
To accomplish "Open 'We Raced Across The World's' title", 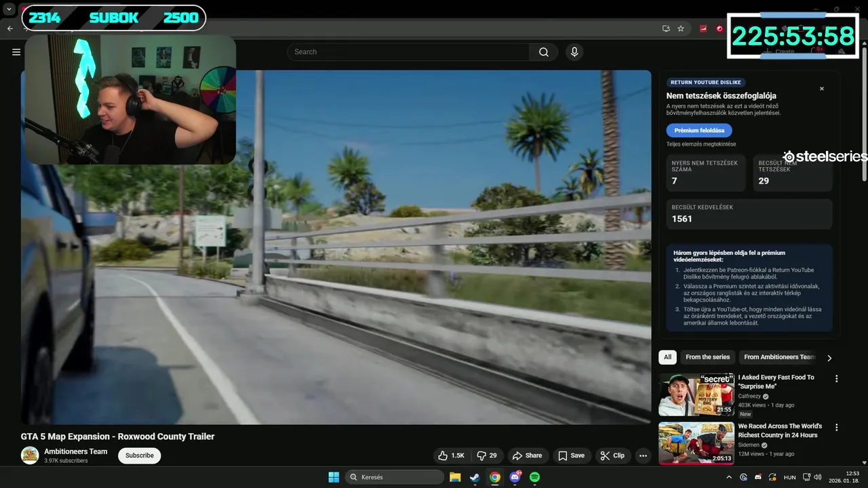I will (780, 430).
